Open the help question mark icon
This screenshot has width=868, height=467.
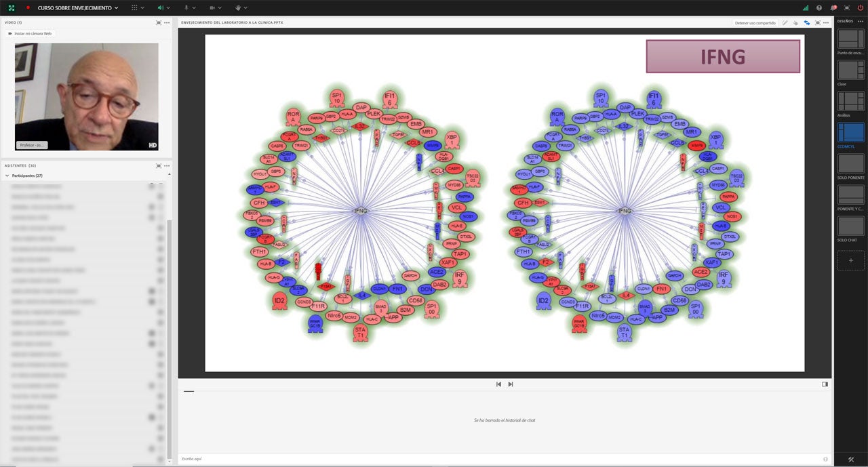[819, 7]
